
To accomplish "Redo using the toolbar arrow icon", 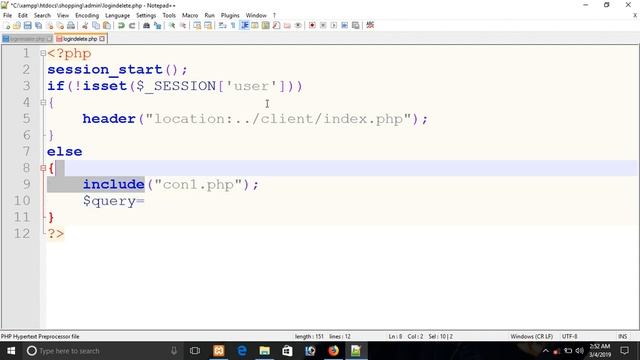I will [132, 25].
